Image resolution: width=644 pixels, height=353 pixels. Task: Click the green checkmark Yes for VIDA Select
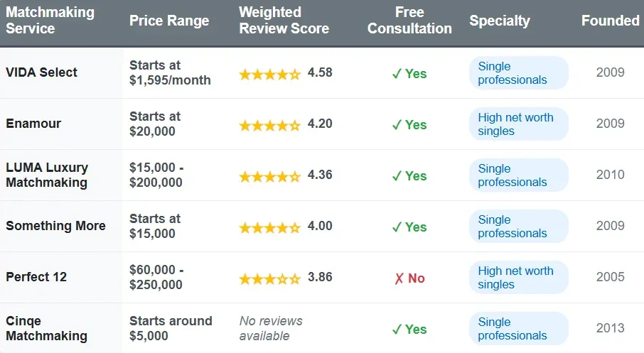tap(409, 74)
